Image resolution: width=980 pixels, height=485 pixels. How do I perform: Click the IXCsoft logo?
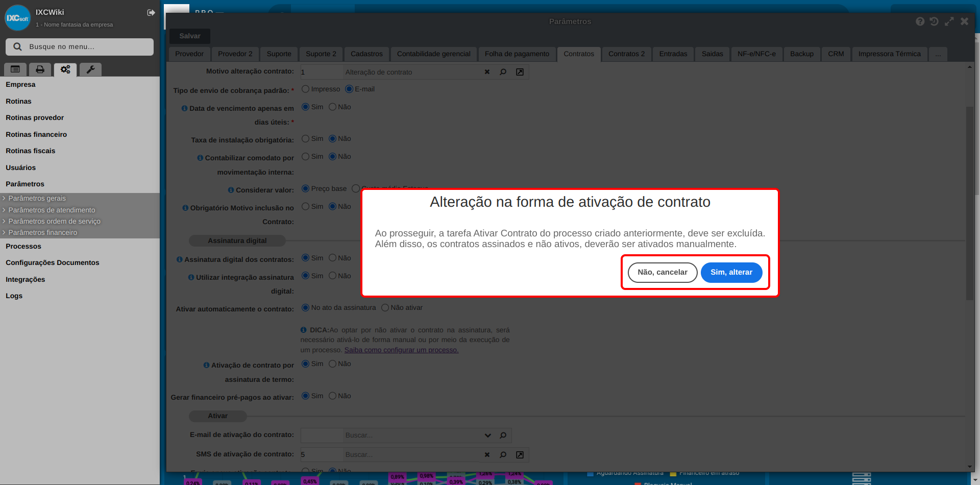tap(18, 18)
